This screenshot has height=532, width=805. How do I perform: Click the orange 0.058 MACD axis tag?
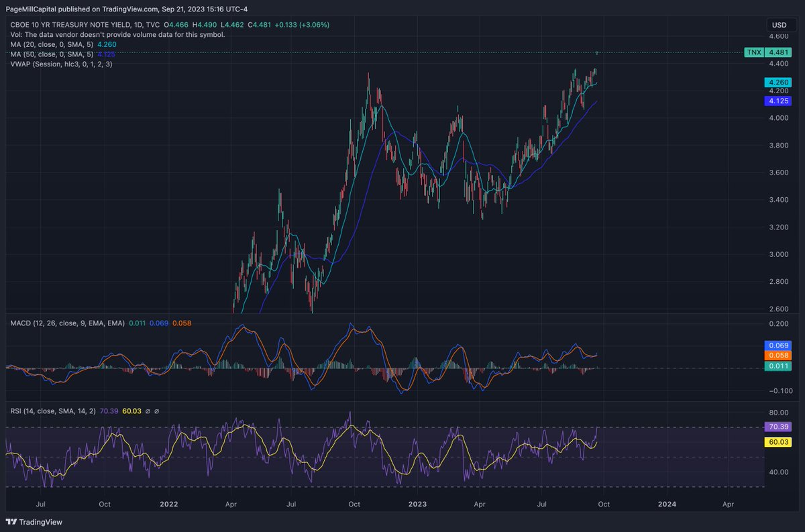778,355
